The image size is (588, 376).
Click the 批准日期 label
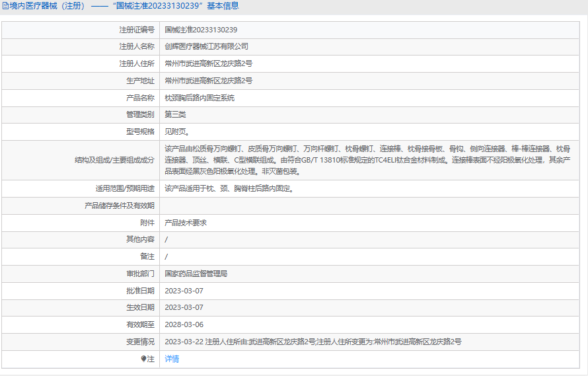point(140,291)
